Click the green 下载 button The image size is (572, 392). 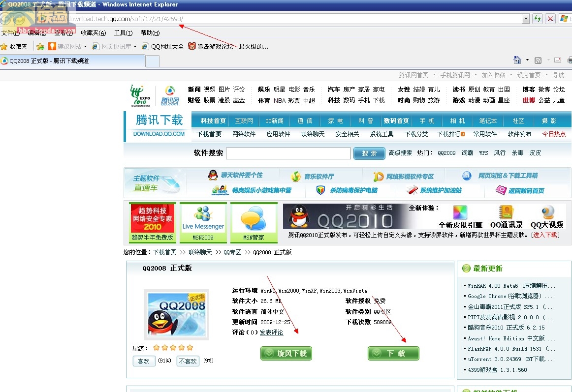pyautogui.click(x=393, y=353)
